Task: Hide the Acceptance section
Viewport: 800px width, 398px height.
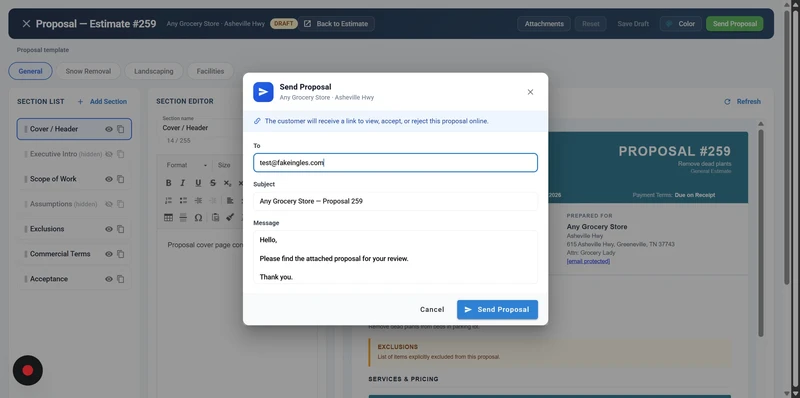Action: pyautogui.click(x=109, y=279)
